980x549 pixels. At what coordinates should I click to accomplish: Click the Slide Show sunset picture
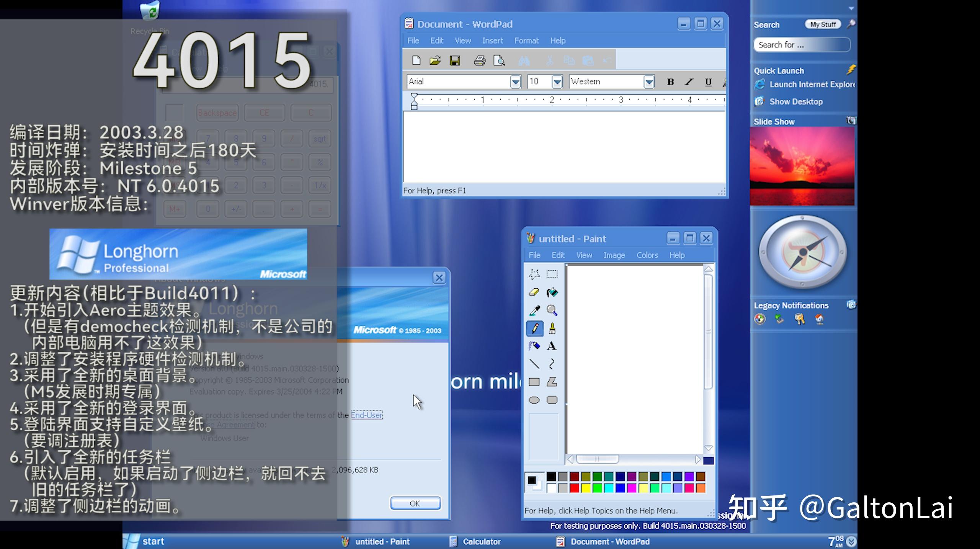[x=802, y=166]
